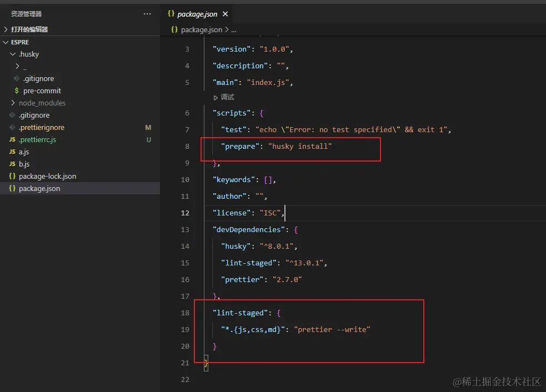This screenshot has width=546, height=392.
Task: Select package.json in the explorer tree
Action: [80, 188]
